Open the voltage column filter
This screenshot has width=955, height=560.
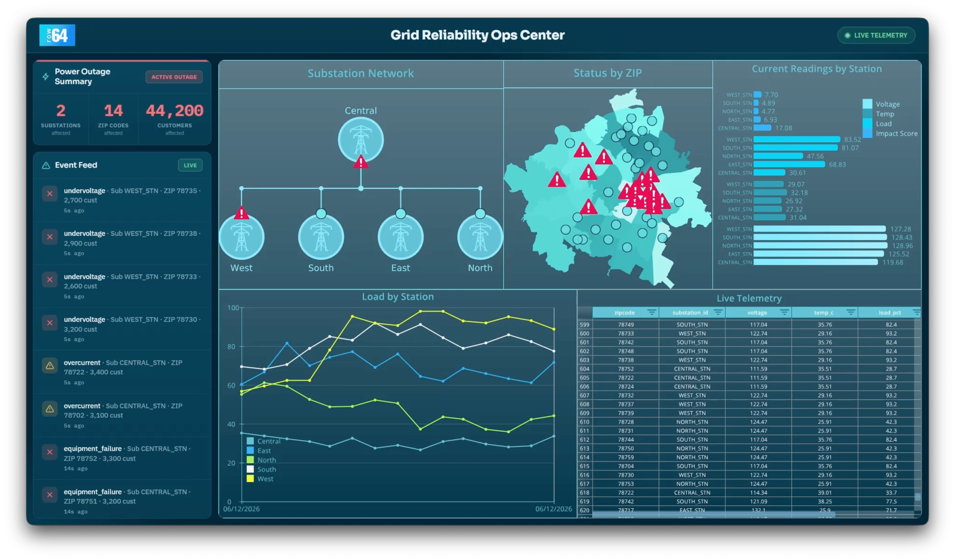[x=784, y=313]
